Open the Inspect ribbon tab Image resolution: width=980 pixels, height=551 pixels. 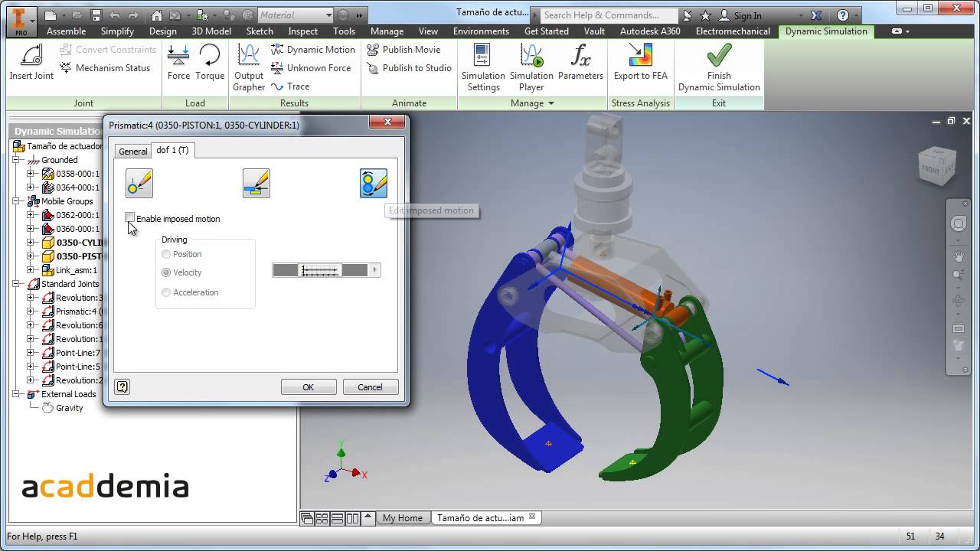coord(302,31)
